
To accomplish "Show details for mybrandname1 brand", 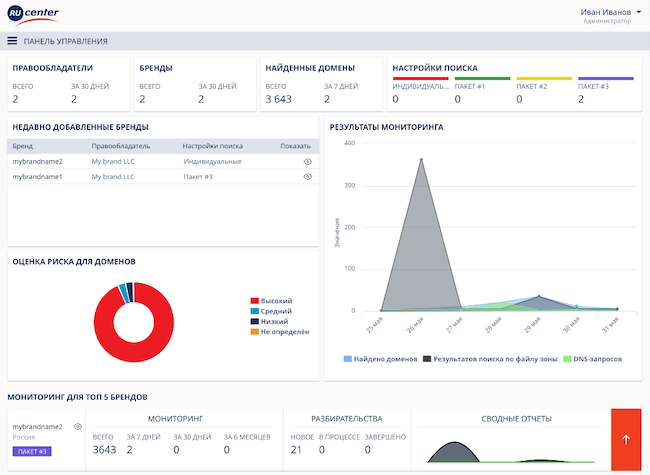I will pyautogui.click(x=308, y=177).
